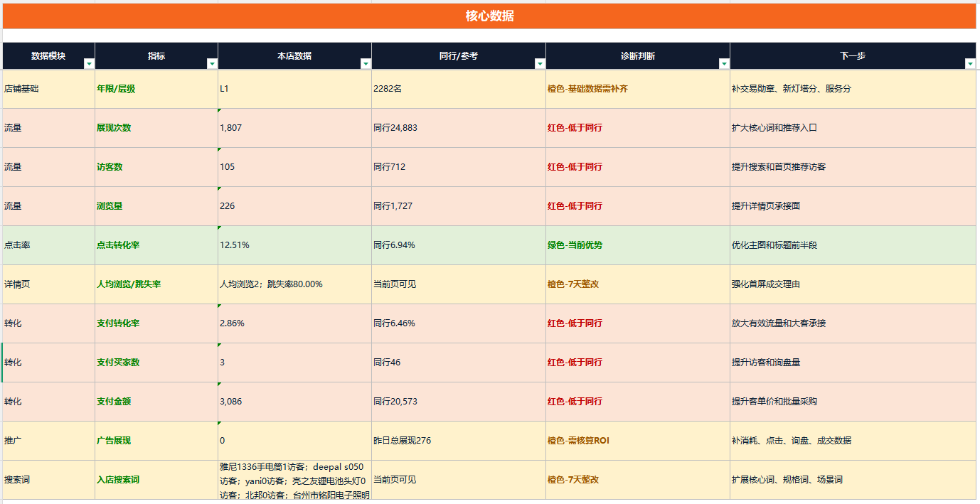Select the 店铺基础 cell
The width and height of the screenshot is (980, 504).
tap(49, 90)
